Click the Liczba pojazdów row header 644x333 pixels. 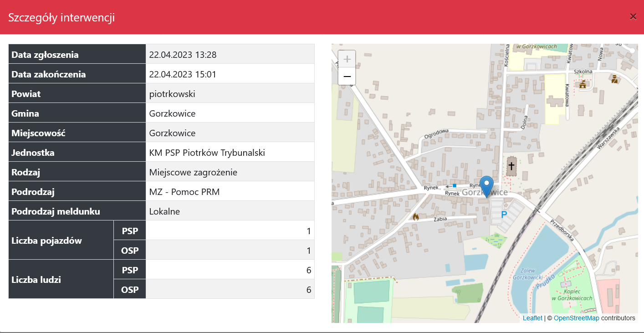(46, 241)
